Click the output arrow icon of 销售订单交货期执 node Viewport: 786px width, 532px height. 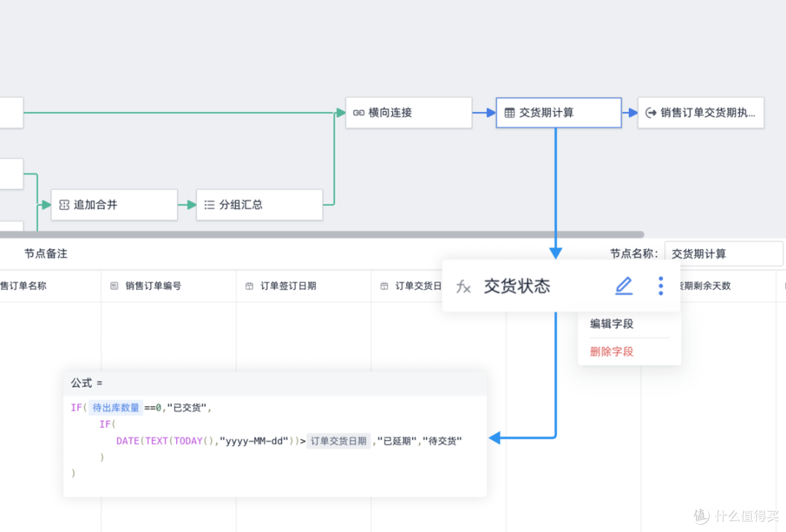tap(651, 113)
